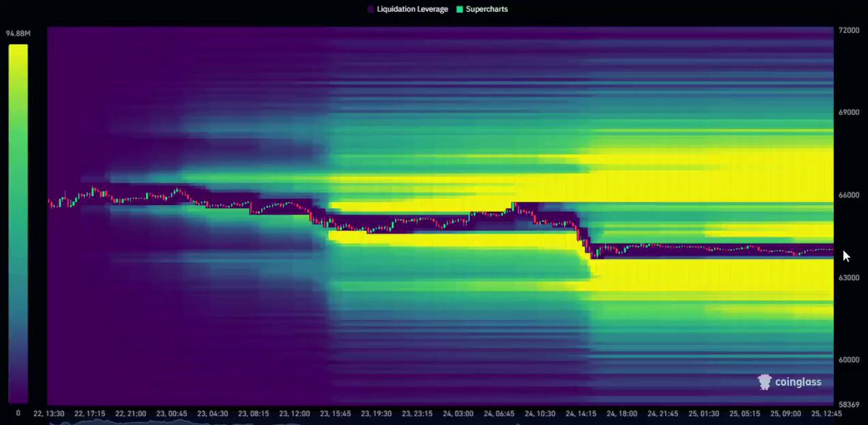Click the "22, 21:00" time axis label
Image resolution: width=868 pixels, height=425 pixels.
[x=132, y=413]
